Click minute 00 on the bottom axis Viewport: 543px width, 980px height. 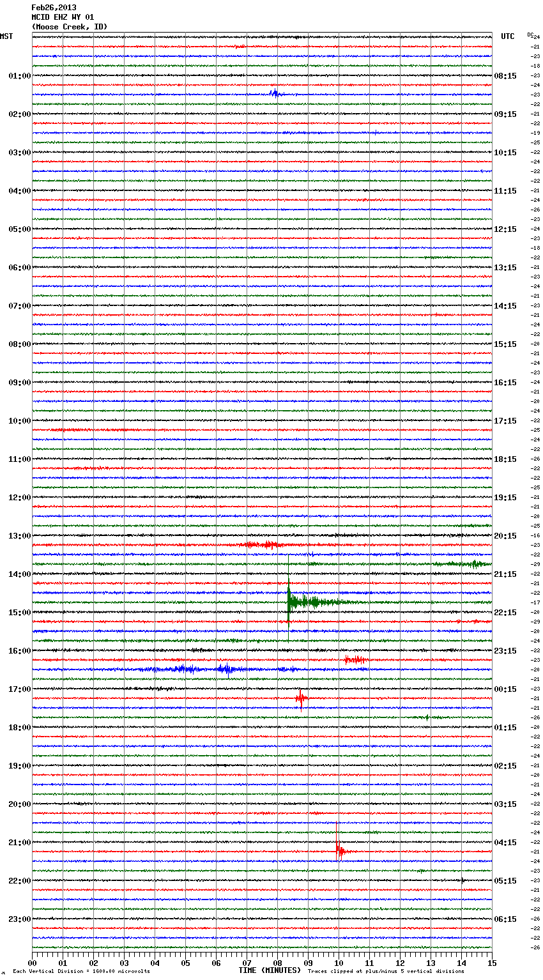(32, 963)
